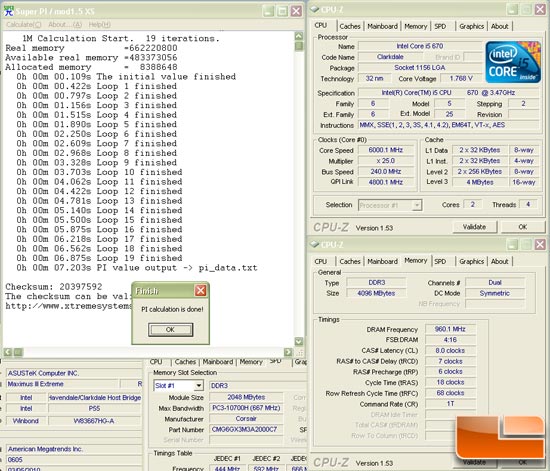550x471 pixels.
Task: Click the DC Mode value Symmetric
Action: pos(495,293)
